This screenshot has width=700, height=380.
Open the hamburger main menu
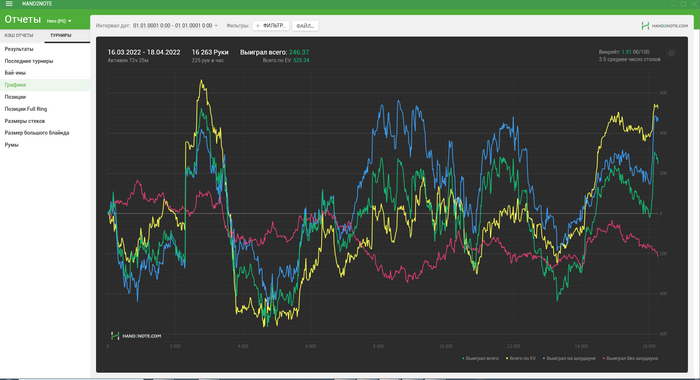pyautogui.click(x=9, y=4)
